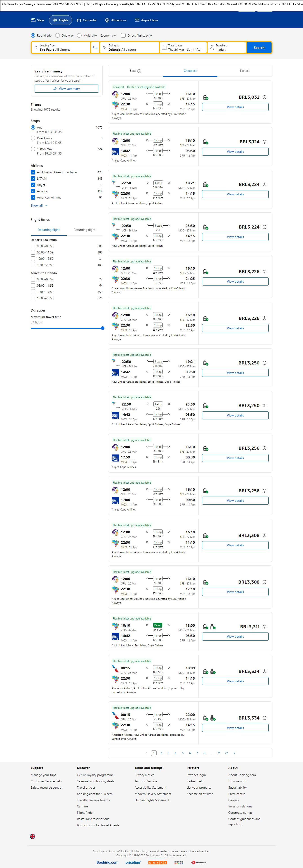303x868 pixels.
Task: Enable the Direct flights only checkbox
Action: pos(124,35)
